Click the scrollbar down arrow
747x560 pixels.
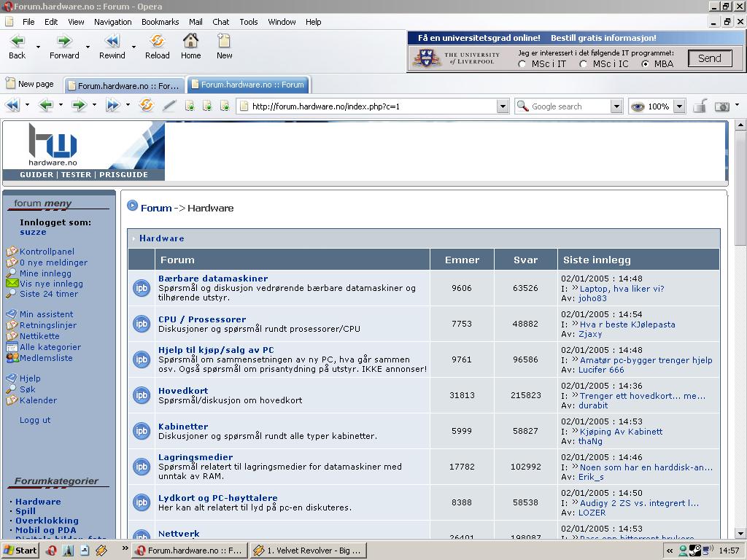(740, 533)
